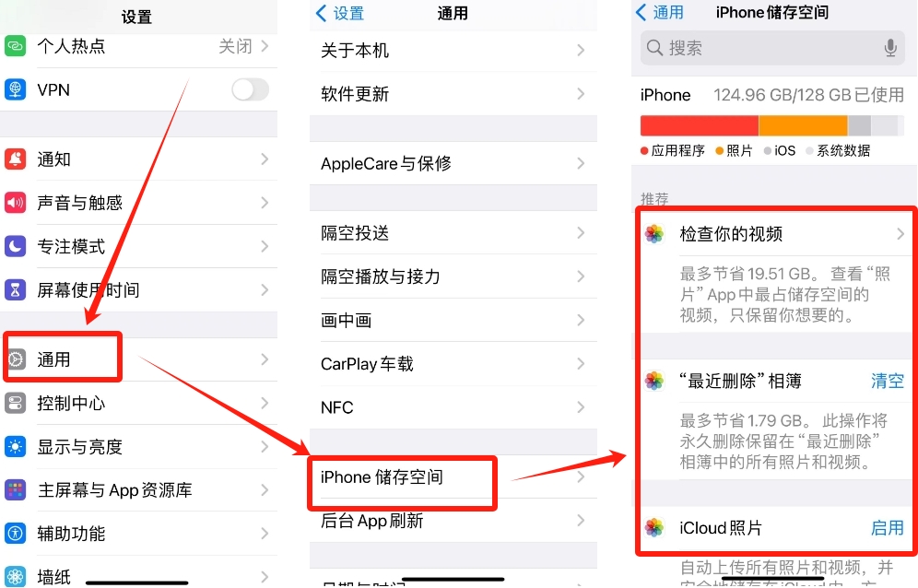Tap the Empty (清空) Recently Deleted button
Screen dimensions: 918x588
tap(887, 382)
